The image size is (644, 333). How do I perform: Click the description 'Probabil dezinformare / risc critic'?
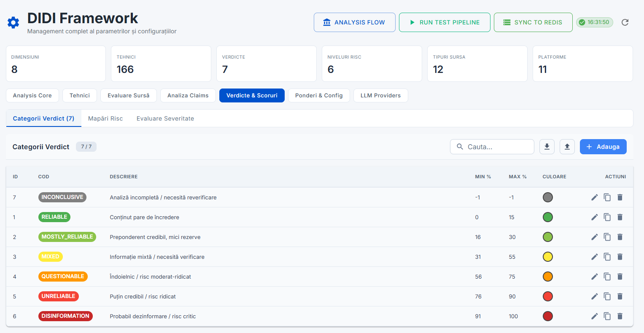153,316
